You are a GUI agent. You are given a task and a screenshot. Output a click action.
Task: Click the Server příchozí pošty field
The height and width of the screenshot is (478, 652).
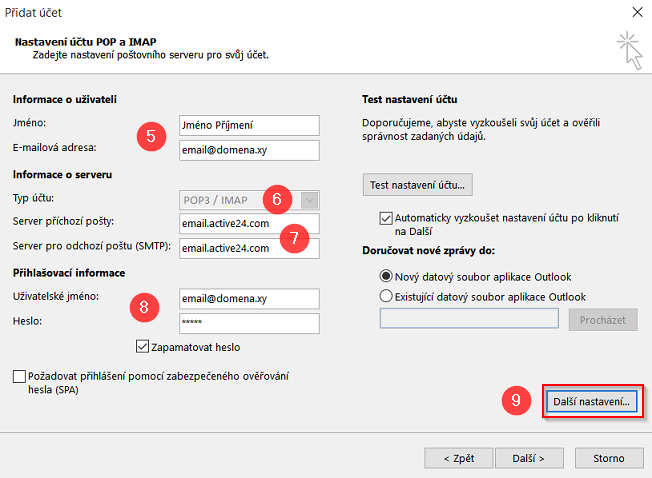tap(247, 223)
